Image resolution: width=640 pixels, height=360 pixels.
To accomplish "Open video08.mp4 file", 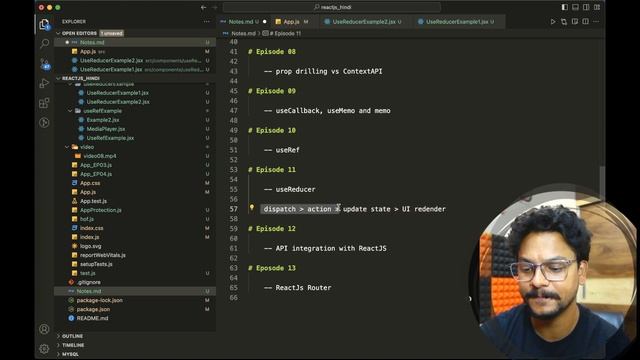I will pyautogui.click(x=100, y=156).
